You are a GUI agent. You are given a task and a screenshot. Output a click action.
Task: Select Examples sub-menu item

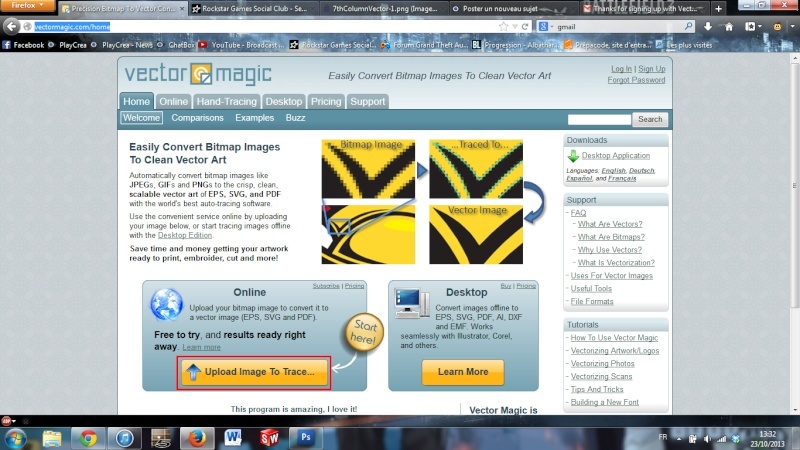point(255,118)
